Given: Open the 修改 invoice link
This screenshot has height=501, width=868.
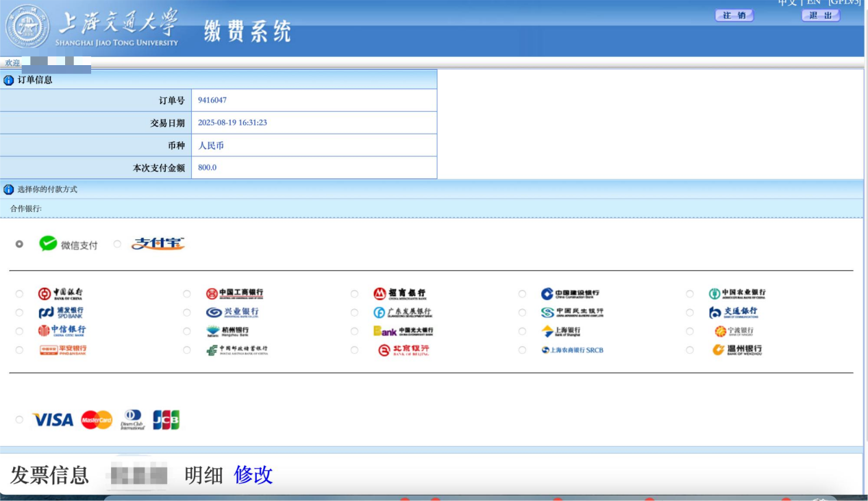Looking at the screenshot, I should coord(253,474).
